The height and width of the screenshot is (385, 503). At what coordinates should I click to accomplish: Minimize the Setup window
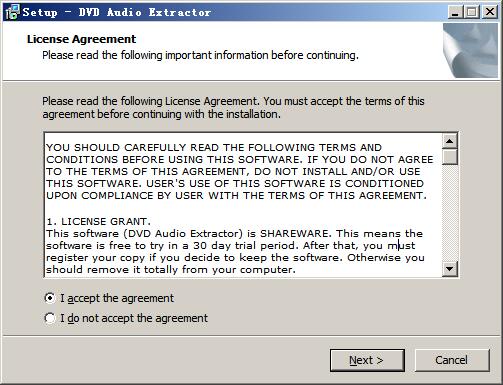[x=455, y=12]
